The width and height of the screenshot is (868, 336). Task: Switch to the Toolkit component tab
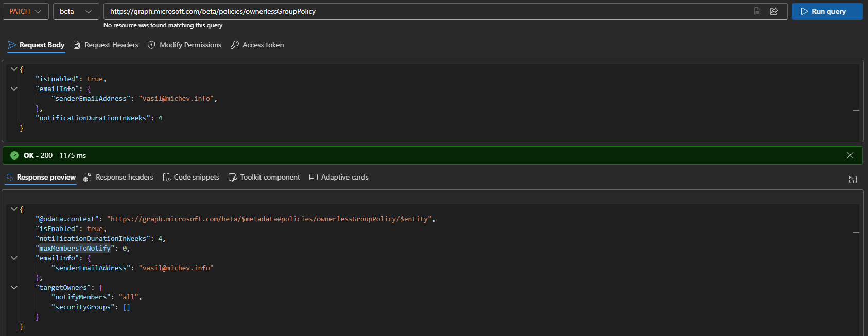(x=264, y=178)
